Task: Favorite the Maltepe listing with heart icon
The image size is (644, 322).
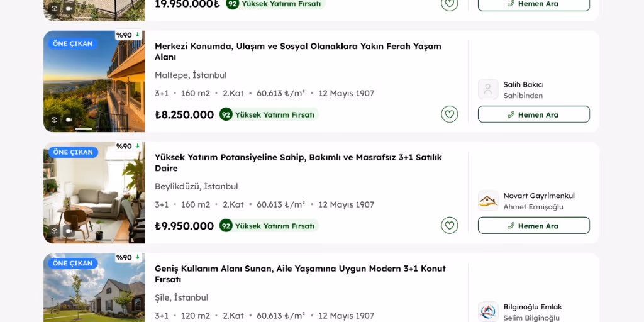Action: (449, 114)
